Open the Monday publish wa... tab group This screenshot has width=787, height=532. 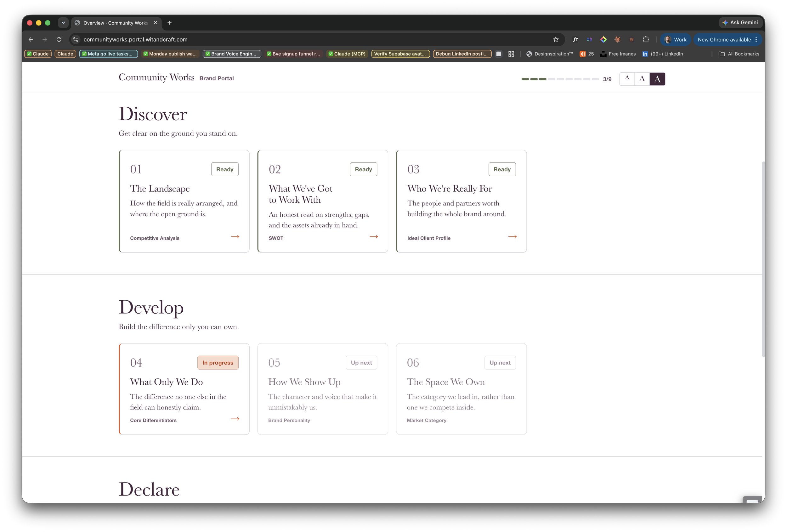click(170, 54)
